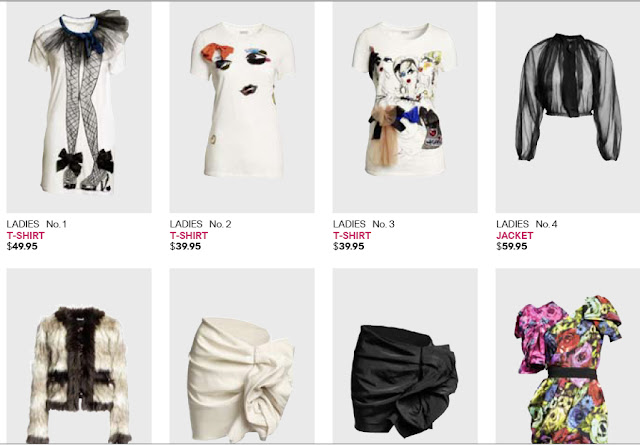Viewport: 640px width, 445px height.
Task: Open the sheer black jacket No. 4 image
Action: 568,107
